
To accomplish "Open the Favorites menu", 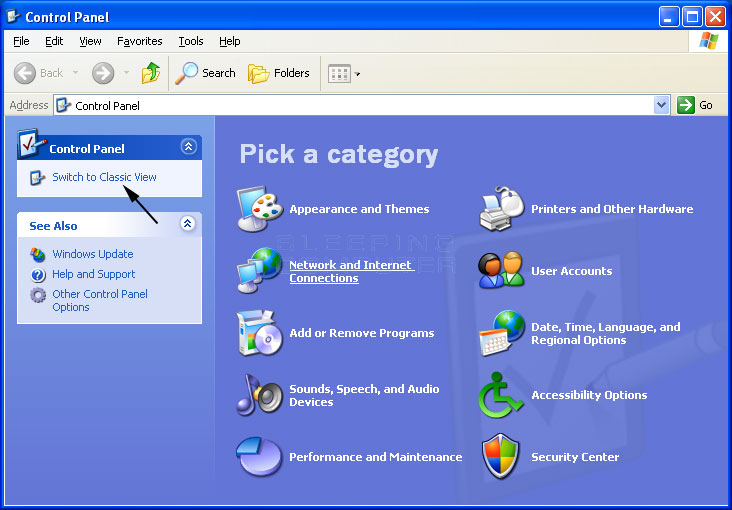I will pyautogui.click(x=140, y=41).
